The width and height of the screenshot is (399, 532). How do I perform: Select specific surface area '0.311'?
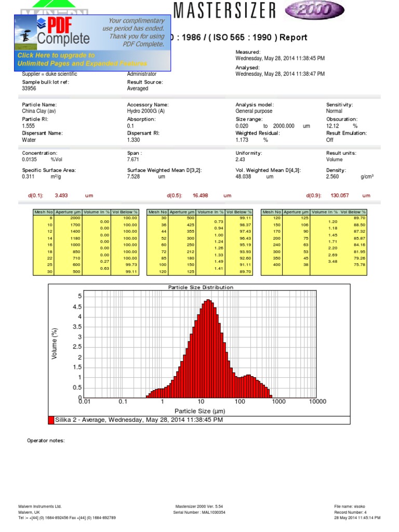coord(28,177)
